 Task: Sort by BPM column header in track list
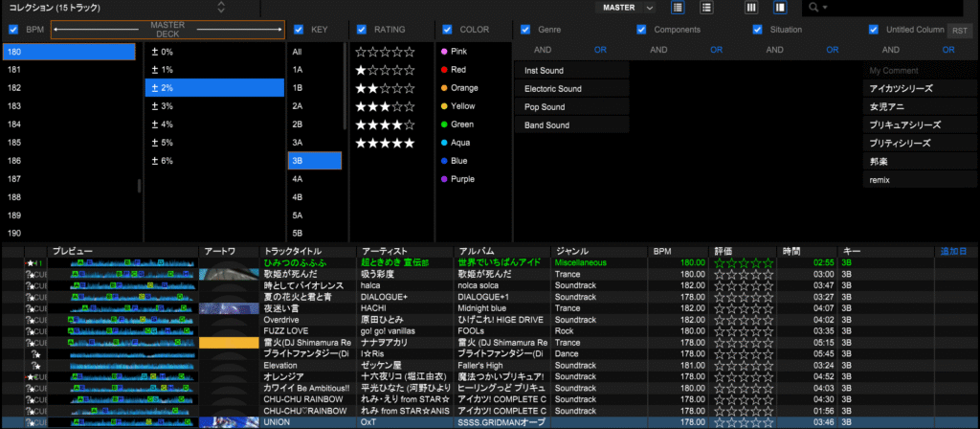679,252
